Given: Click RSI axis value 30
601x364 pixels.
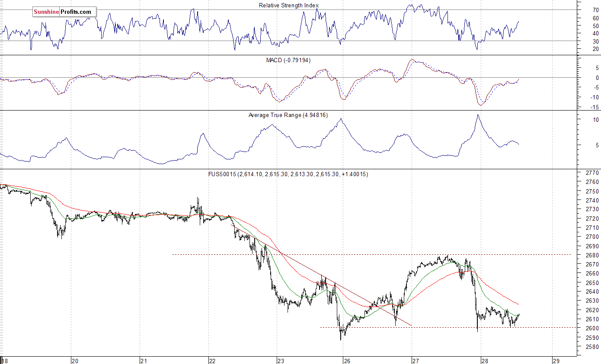Looking at the screenshot, I should click(x=596, y=41).
